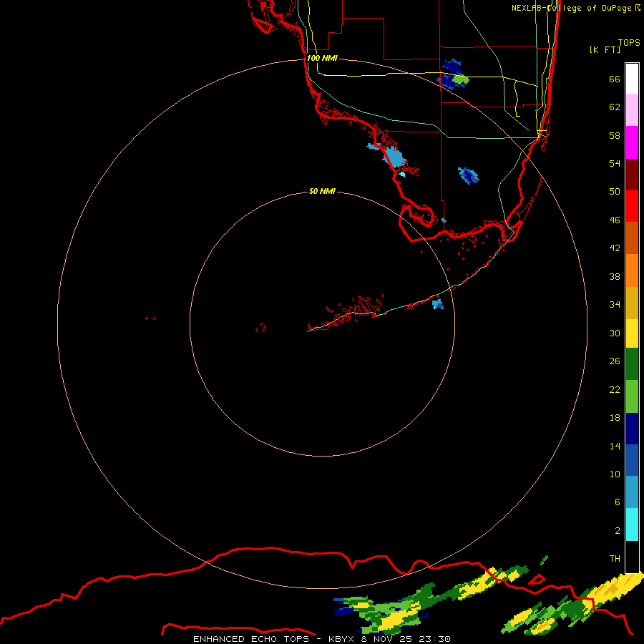Screen dimensions: 644x644
Task: Click the legend value 18
Action: [x=615, y=418]
